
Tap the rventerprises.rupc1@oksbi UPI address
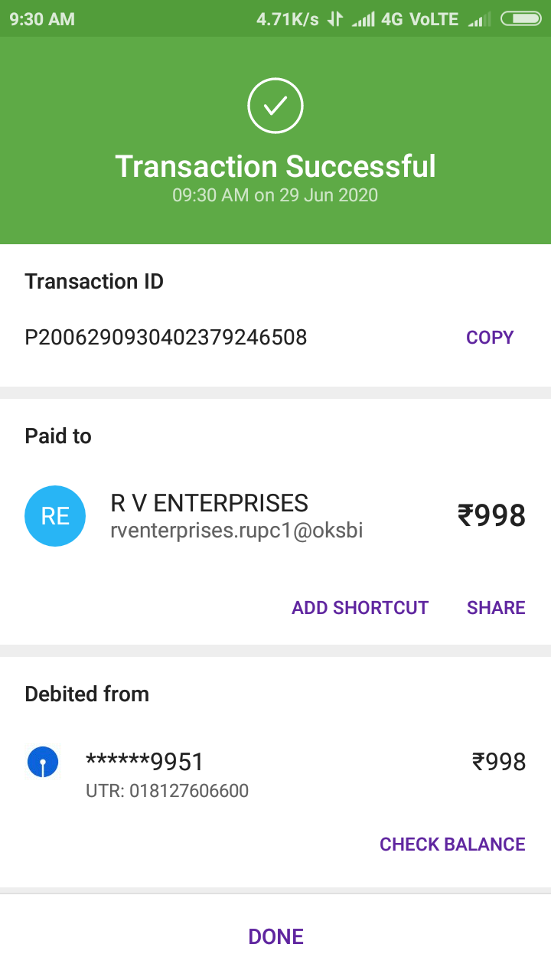tap(236, 530)
